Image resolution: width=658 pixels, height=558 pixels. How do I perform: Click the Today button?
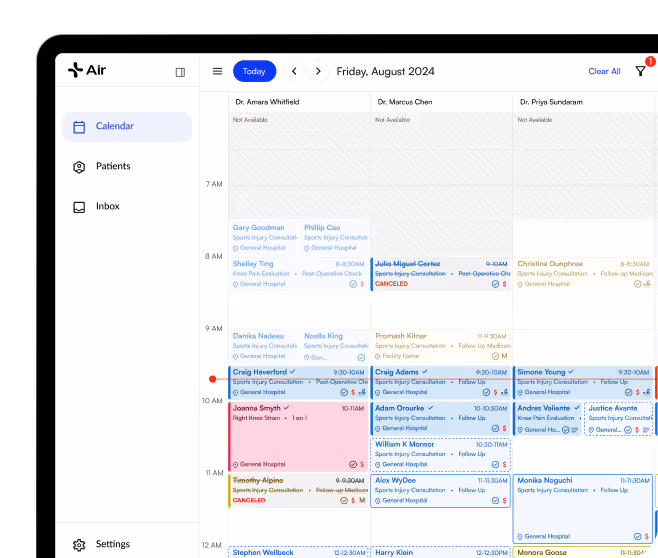click(x=254, y=71)
